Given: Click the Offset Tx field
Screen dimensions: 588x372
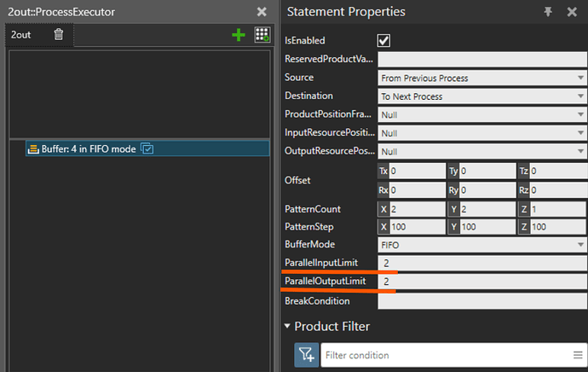Looking at the screenshot, I should point(417,171).
